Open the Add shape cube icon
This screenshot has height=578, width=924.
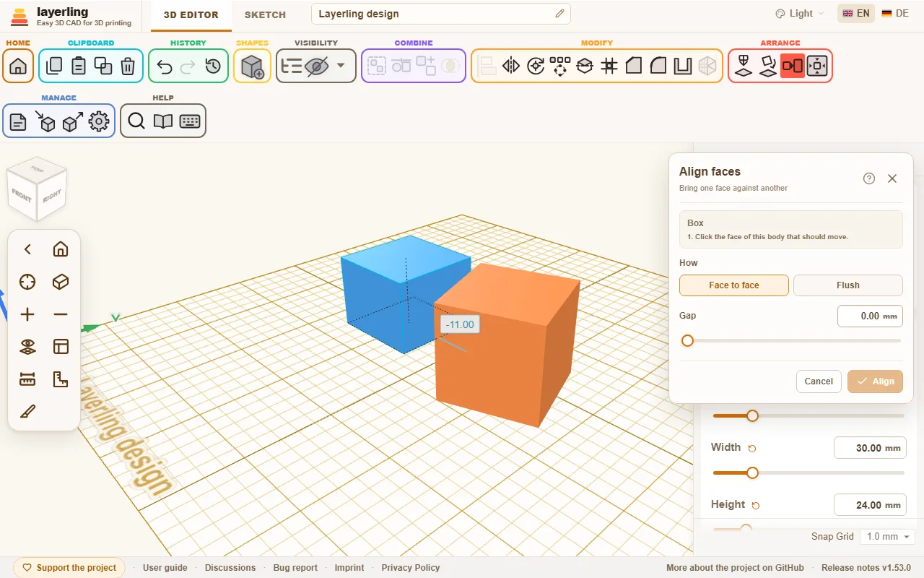click(x=252, y=66)
